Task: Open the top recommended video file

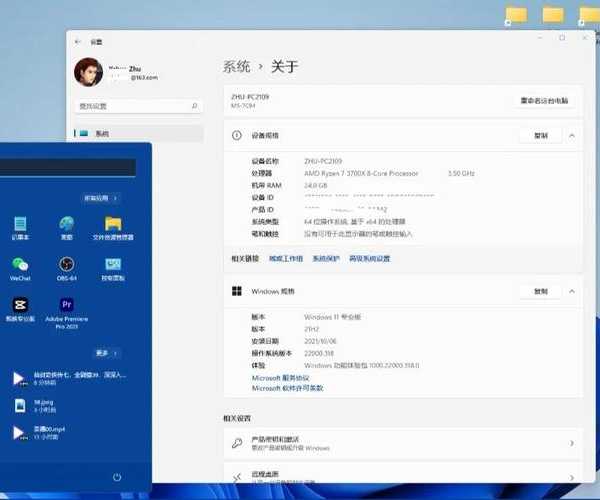Action: point(69,378)
